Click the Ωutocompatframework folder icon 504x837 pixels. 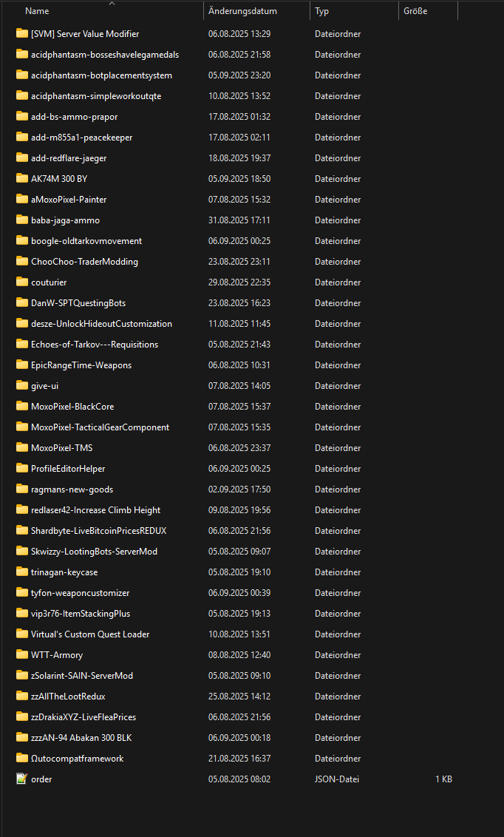pyautogui.click(x=22, y=759)
